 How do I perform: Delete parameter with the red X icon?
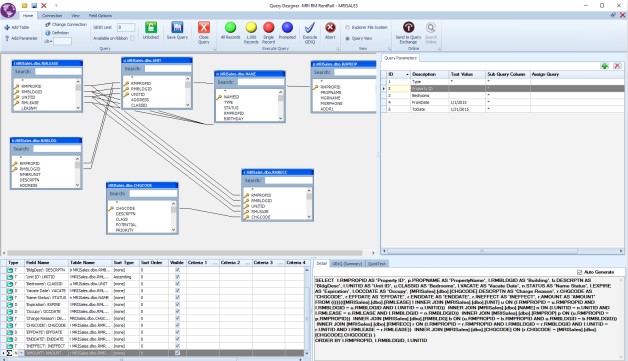617,66
